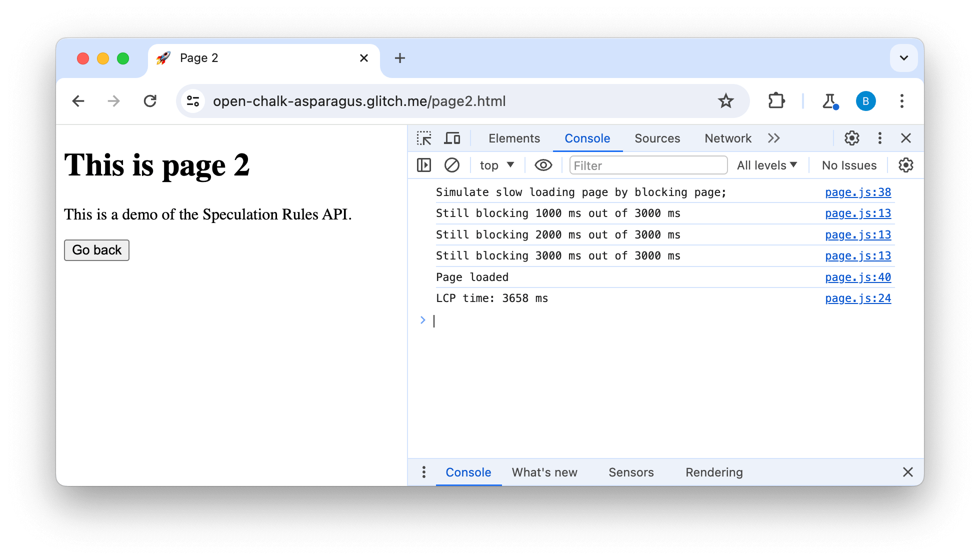Click the bookmark star icon in address bar
The width and height of the screenshot is (980, 560).
tap(725, 101)
